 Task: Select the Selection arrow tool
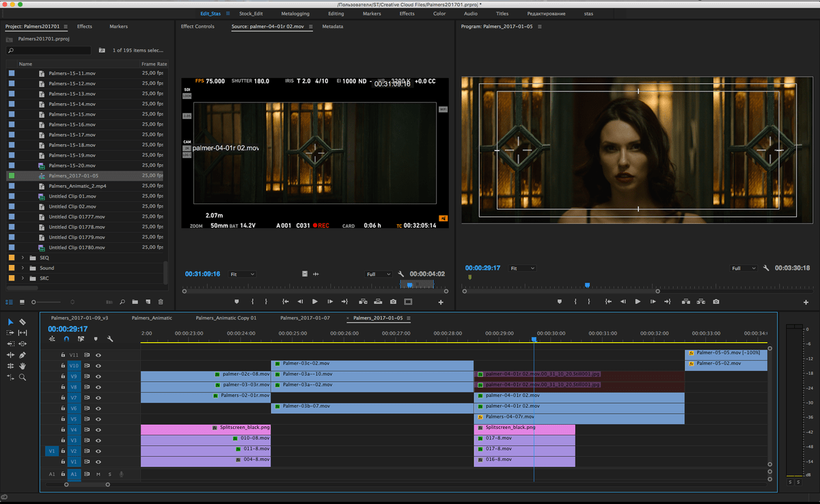pos(10,322)
